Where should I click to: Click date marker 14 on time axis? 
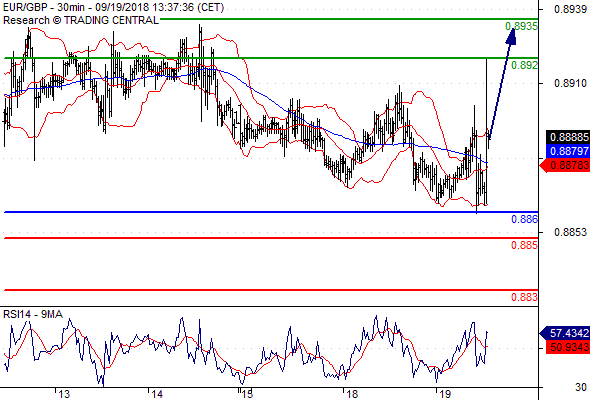pyautogui.click(x=157, y=394)
